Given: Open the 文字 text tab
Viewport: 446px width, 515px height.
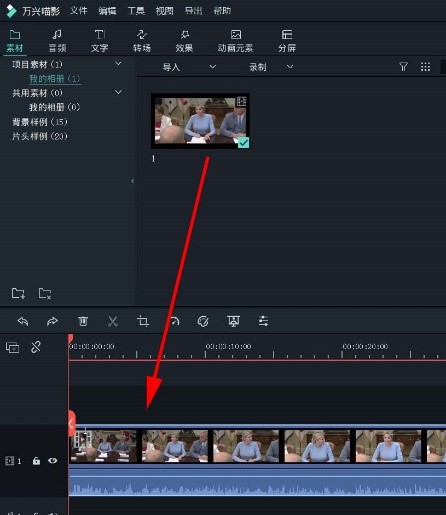Looking at the screenshot, I should pyautogui.click(x=99, y=41).
